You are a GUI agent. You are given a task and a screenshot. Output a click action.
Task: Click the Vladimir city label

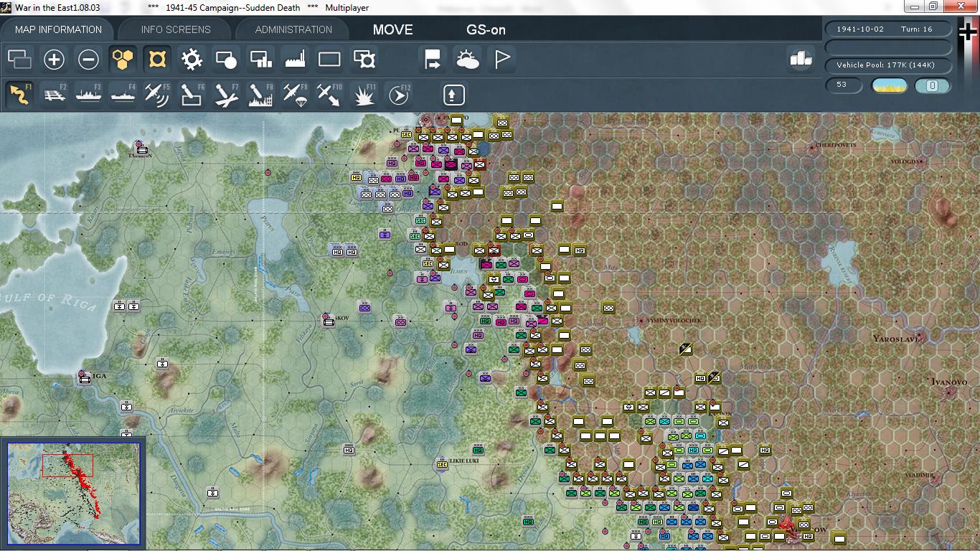(x=919, y=475)
